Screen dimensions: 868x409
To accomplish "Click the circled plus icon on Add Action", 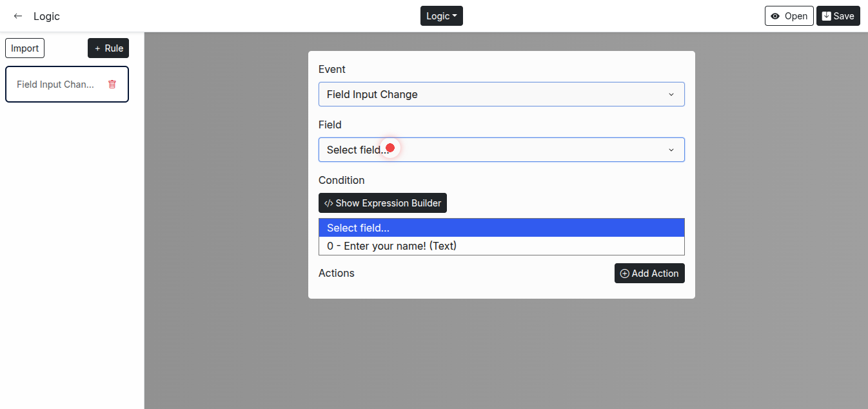I will pos(624,274).
